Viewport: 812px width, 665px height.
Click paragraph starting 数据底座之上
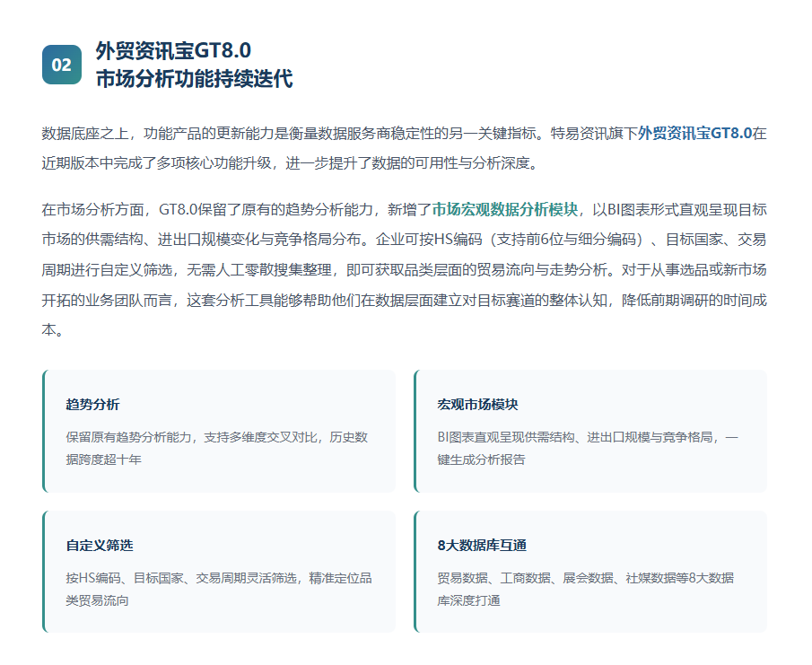(404, 148)
